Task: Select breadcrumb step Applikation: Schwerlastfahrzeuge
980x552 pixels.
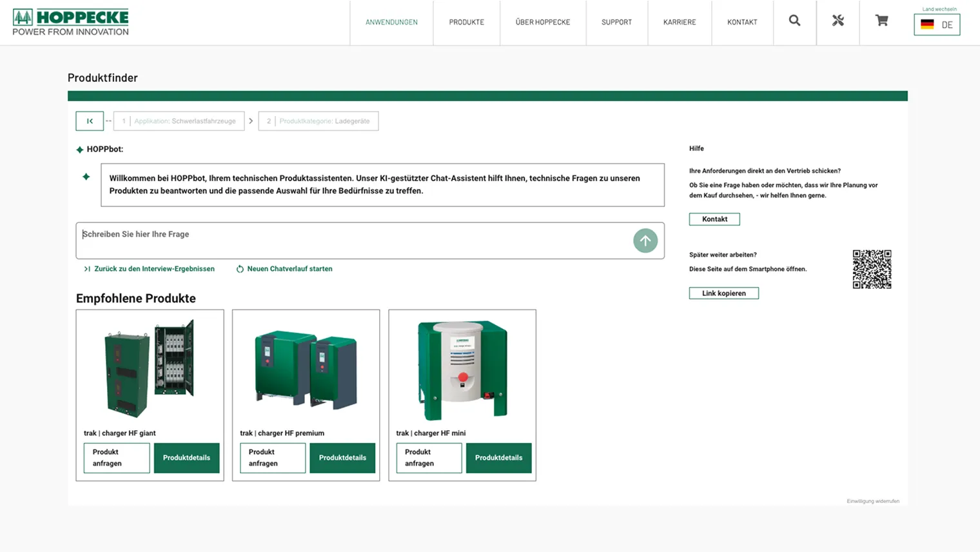Action: click(x=179, y=121)
